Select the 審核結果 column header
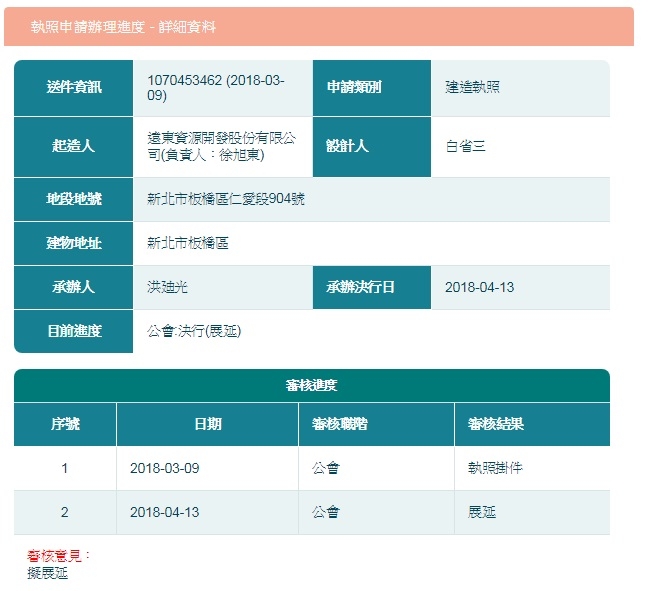This screenshot has height=591, width=653. click(532, 424)
